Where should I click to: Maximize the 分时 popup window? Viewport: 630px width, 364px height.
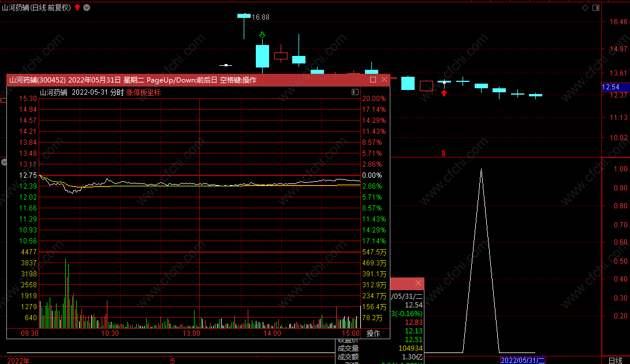[x=373, y=80]
